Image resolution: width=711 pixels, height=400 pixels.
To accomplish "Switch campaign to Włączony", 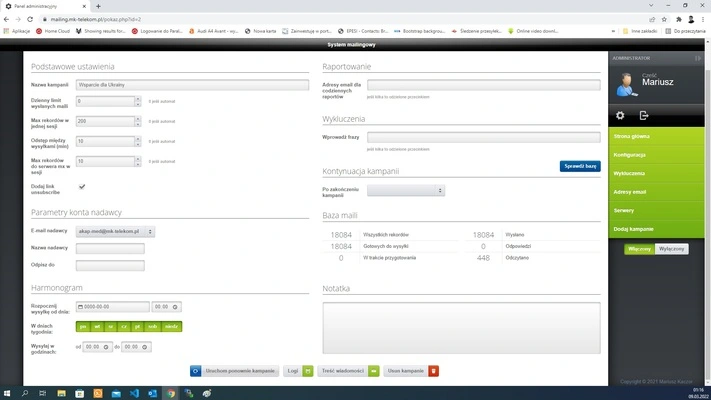I will pyautogui.click(x=639, y=249).
